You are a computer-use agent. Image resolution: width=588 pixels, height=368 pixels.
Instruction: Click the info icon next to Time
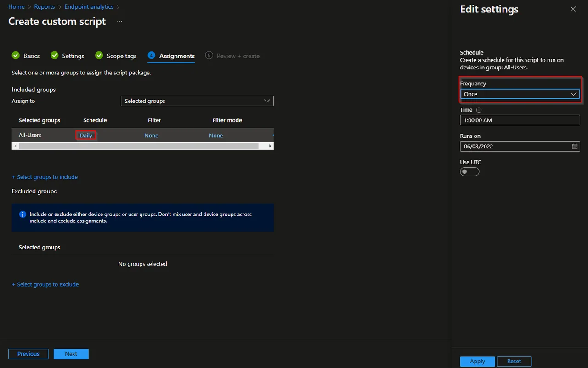(x=479, y=110)
